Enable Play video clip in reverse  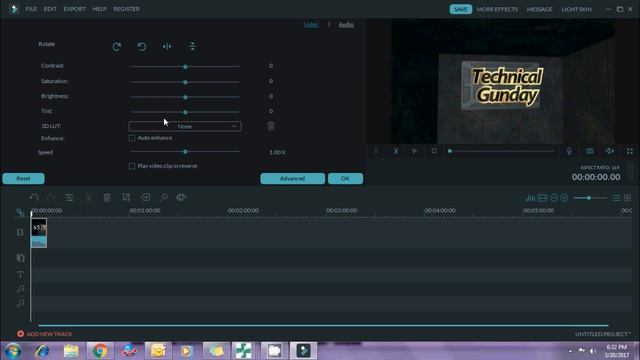pos(132,166)
